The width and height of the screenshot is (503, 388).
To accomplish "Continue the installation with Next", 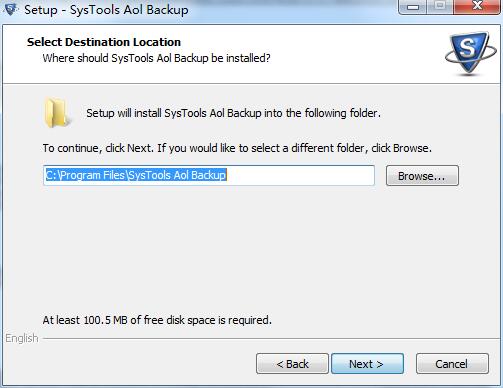I will click(x=367, y=364).
